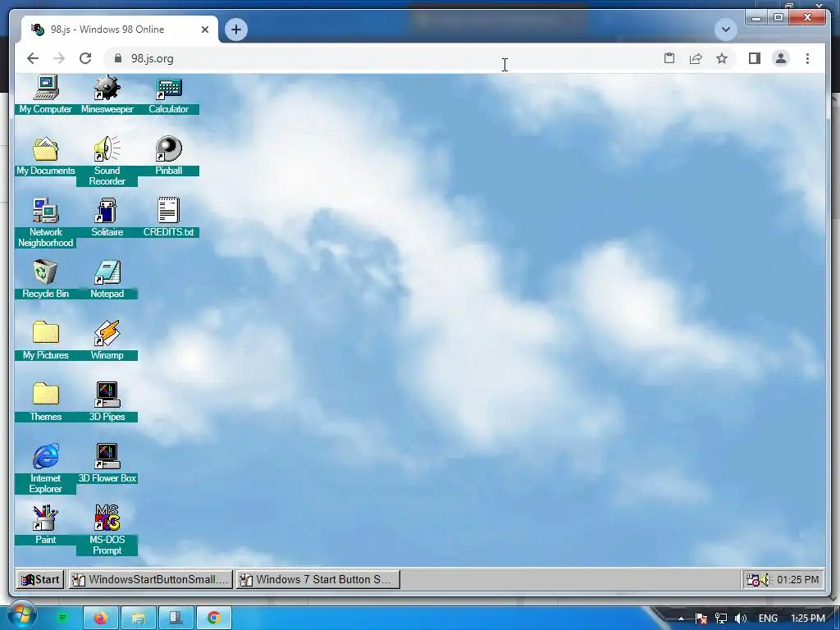Select the 98.js Windows 98 Online tab
Screen dimensions: 840x630
point(120,30)
